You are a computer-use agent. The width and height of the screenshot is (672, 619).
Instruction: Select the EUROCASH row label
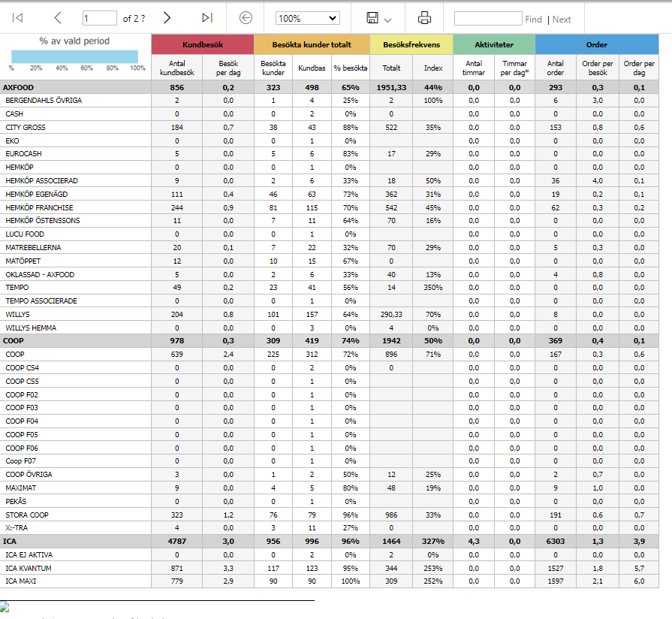click(23, 153)
